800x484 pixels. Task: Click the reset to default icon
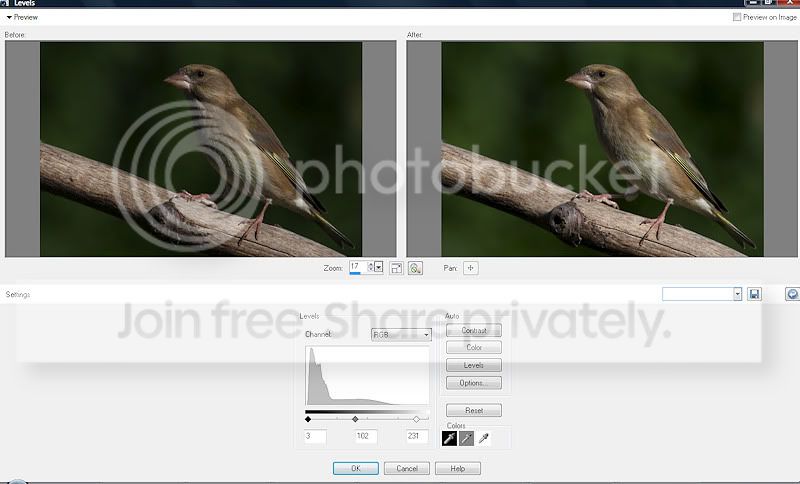pos(791,294)
